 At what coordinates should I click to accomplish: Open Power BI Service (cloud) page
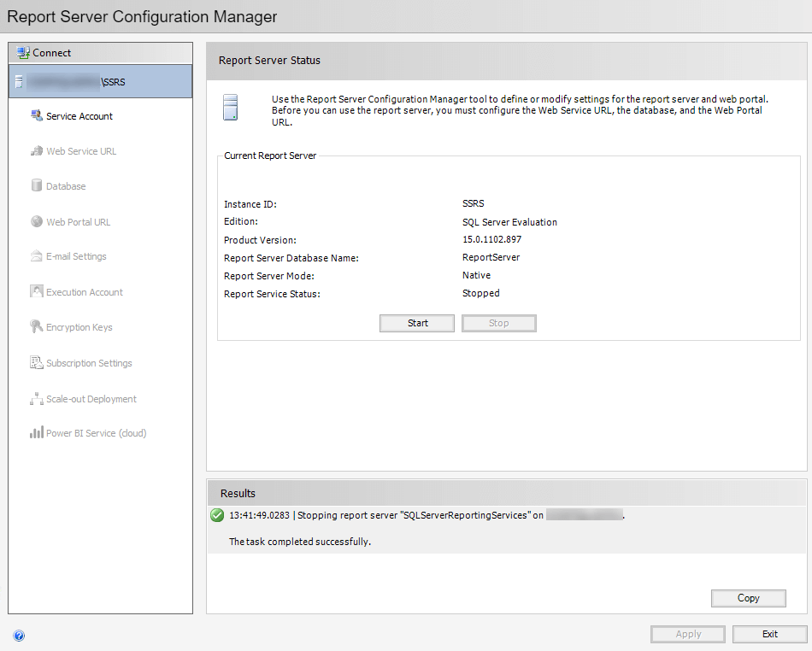(96, 433)
